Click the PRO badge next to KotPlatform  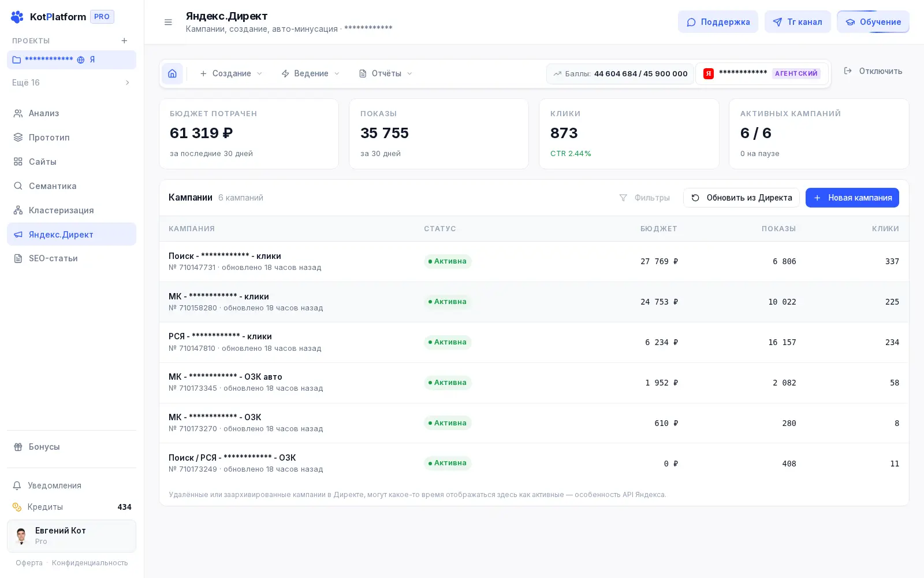pyautogui.click(x=102, y=17)
